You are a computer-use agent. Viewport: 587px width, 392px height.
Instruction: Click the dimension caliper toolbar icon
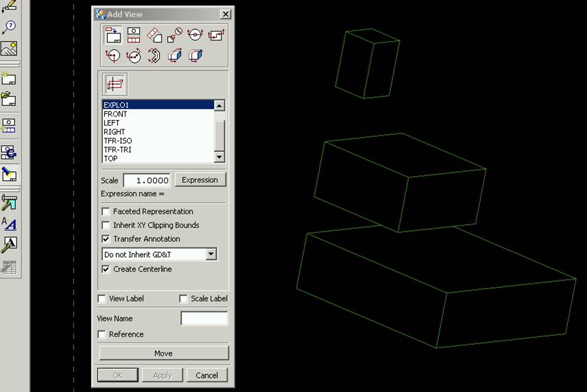click(x=9, y=203)
